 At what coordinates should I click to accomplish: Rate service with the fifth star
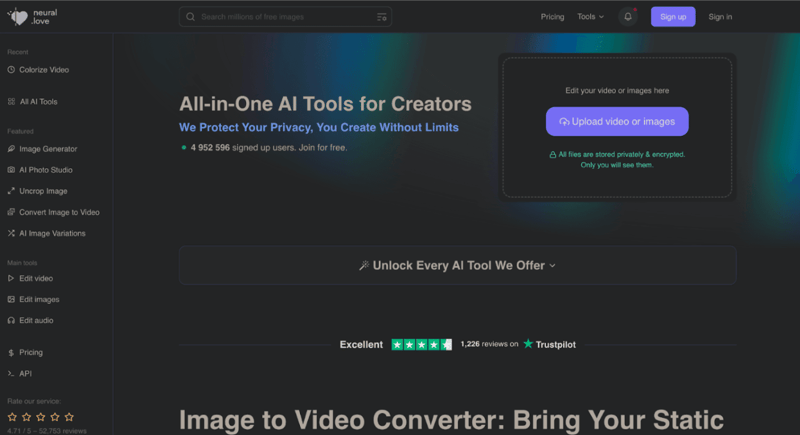[x=69, y=416]
